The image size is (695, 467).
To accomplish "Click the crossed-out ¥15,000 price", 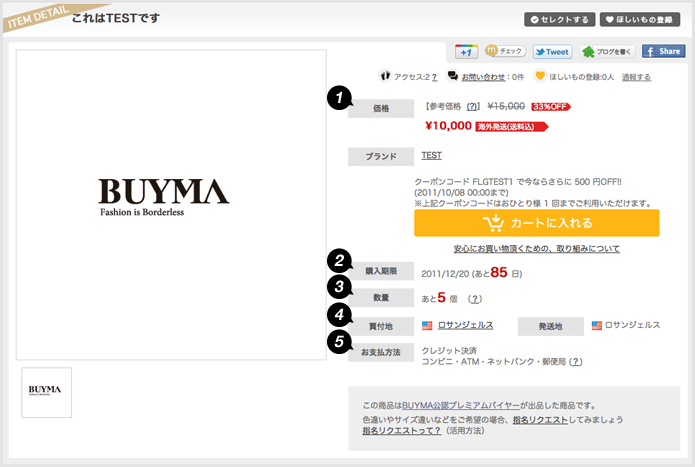I will point(506,106).
